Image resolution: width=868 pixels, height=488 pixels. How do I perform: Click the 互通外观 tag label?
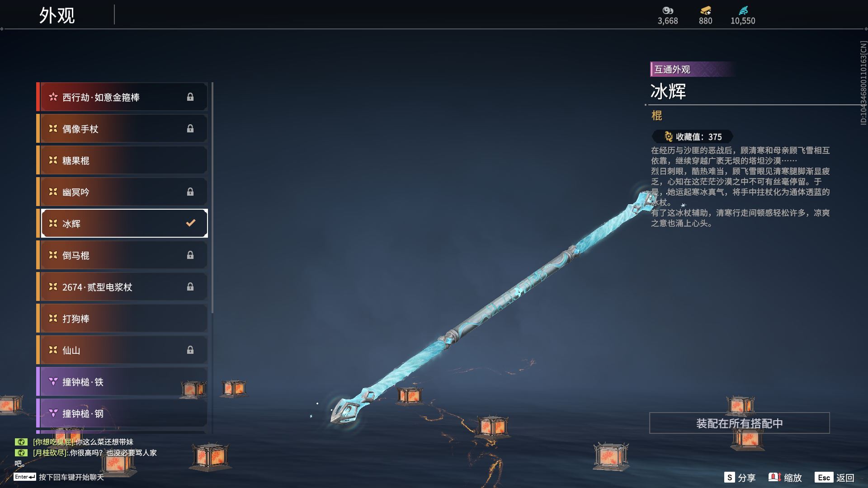click(672, 69)
